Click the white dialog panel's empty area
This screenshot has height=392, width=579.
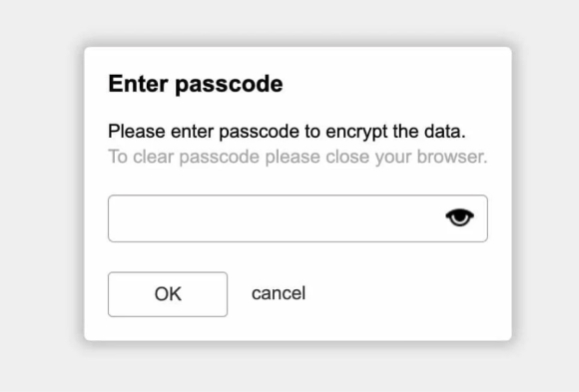point(406,295)
